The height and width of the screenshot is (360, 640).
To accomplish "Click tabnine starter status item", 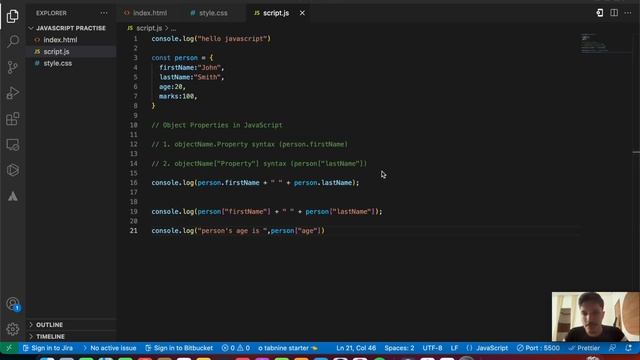I will coord(288,348).
